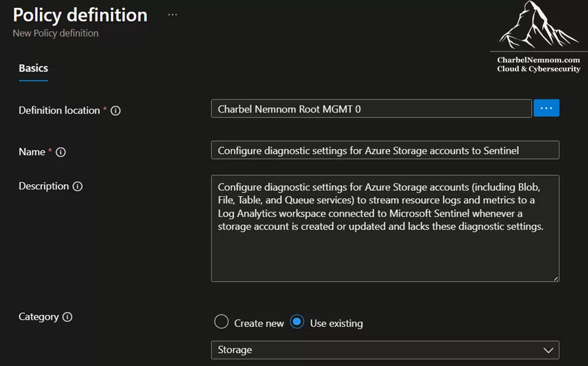Viewport: 588px width, 366px height.
Task: Select the Create new category radio button
Action: coord(221,322)
